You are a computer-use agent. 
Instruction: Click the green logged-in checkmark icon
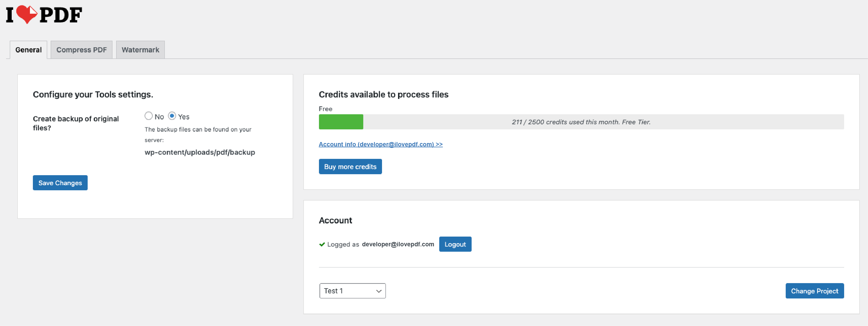click(x=322, y=244)
